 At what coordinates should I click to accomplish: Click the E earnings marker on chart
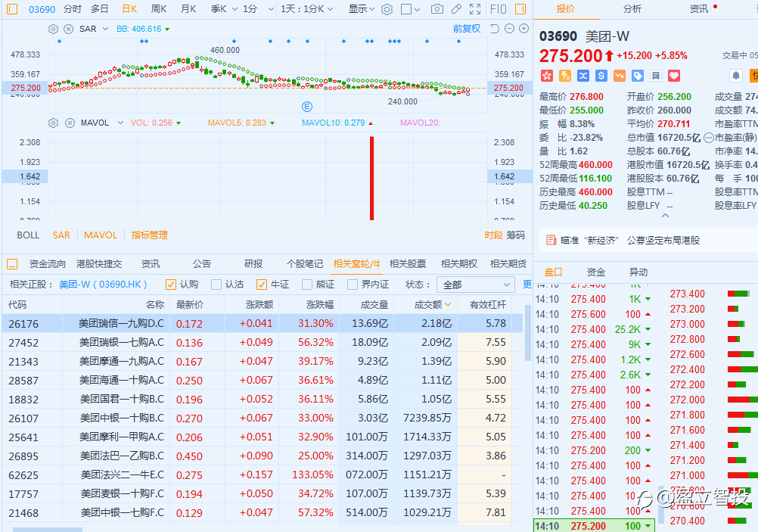click(306, 107)
